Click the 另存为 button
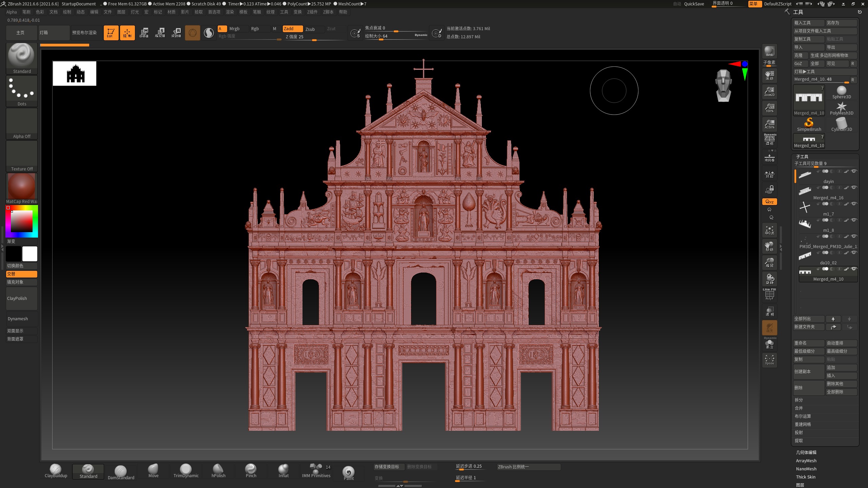The height and width of the screenshot is (488, 868). pyautogui.click(x=841, y=23)
